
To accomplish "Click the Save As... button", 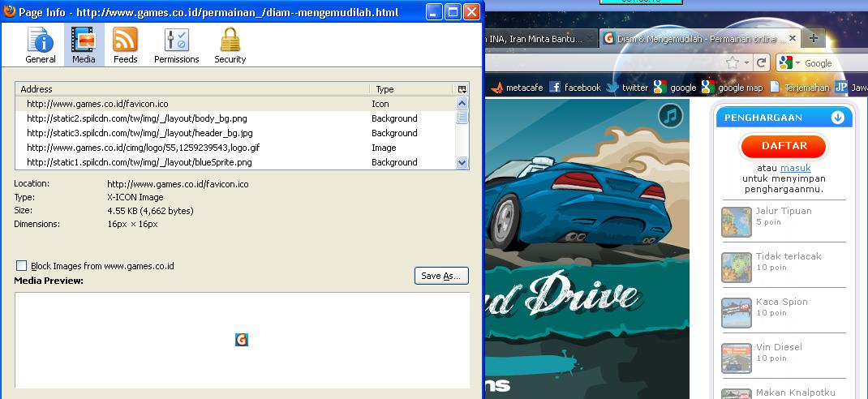I will click(x=441, y=276).
